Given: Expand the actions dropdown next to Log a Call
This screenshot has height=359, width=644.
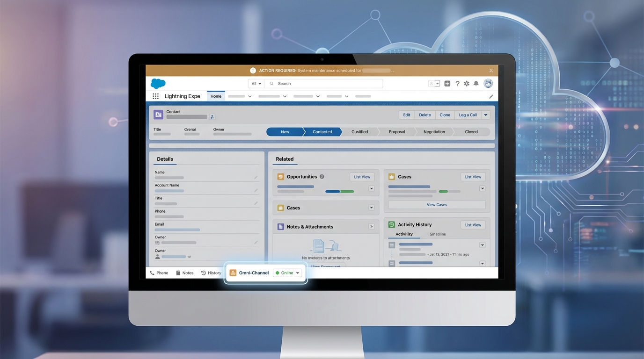Looking at the screenshot, I should (x=485, y=115).
